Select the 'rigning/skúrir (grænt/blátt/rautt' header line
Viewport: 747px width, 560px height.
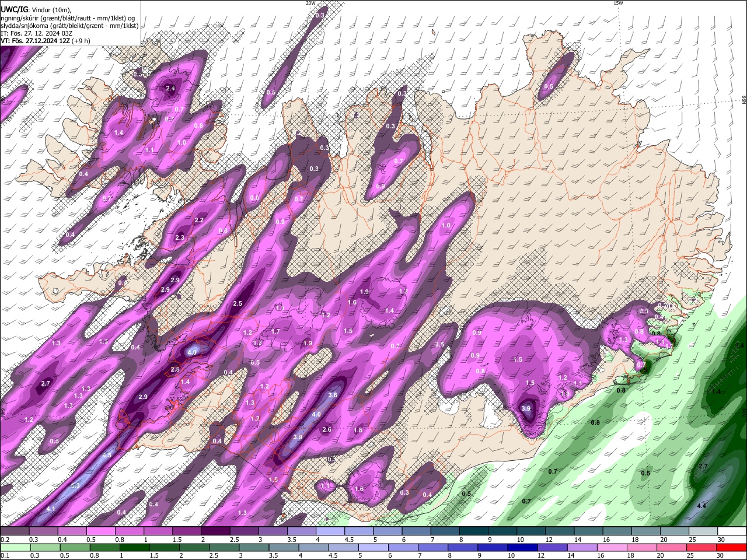(69, 18)
